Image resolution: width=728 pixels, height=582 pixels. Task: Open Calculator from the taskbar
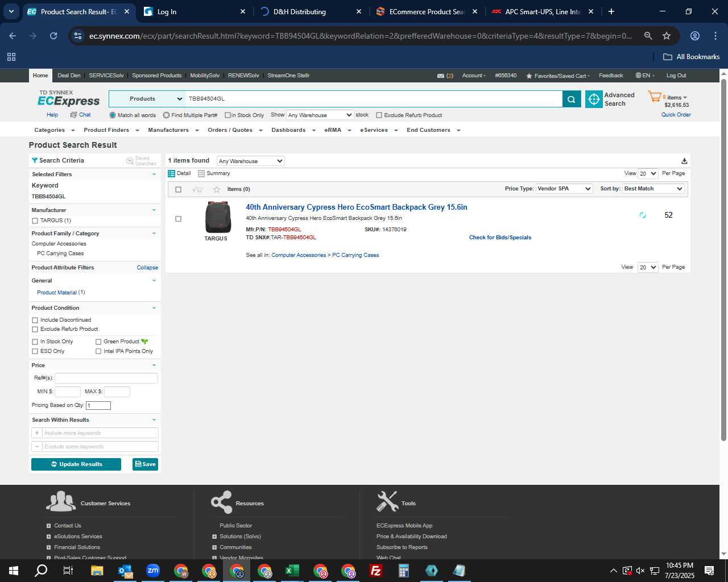(x=404, y=571)
